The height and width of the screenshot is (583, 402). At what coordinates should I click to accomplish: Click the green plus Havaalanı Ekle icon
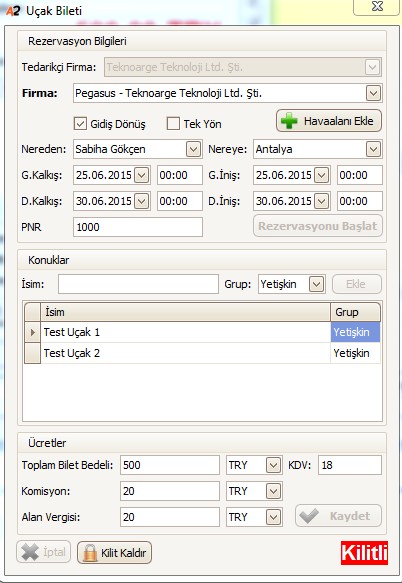pos(289,121)
